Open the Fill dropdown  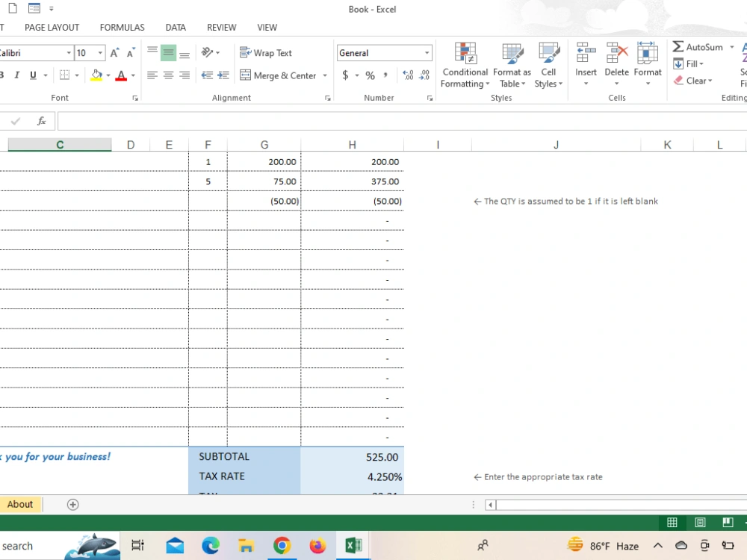click(689, 63)
